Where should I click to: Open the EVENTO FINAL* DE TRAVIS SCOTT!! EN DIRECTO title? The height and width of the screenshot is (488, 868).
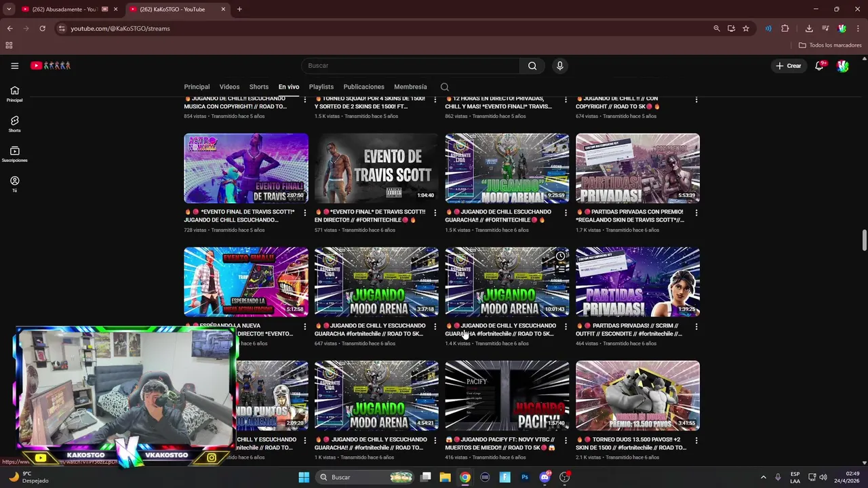371,216
